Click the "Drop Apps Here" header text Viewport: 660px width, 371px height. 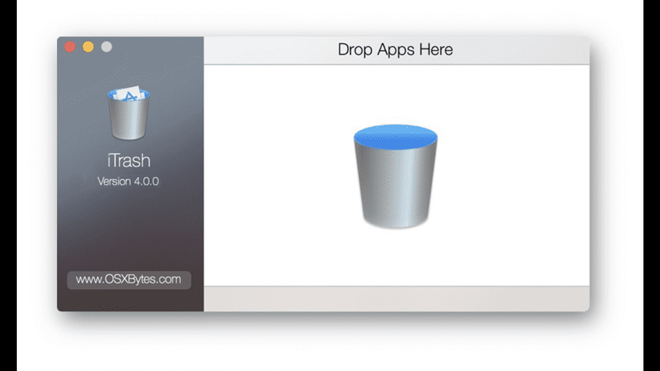395,50
